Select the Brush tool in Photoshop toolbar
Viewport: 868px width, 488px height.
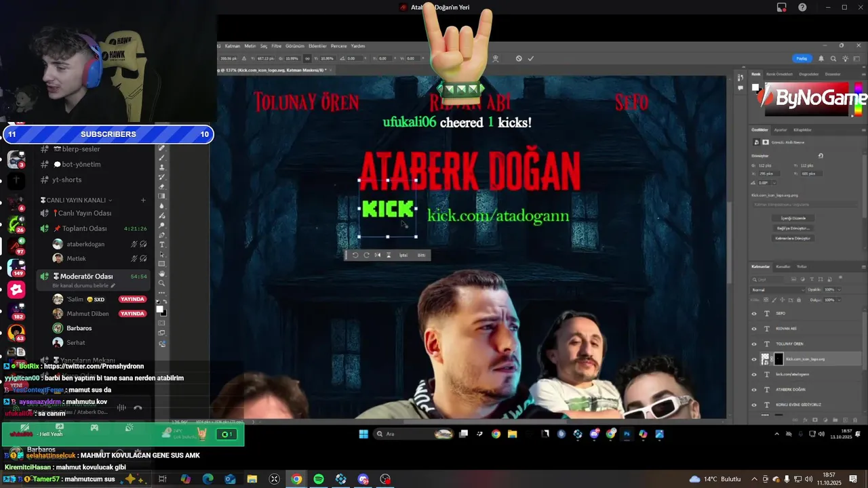pos(161,157)
